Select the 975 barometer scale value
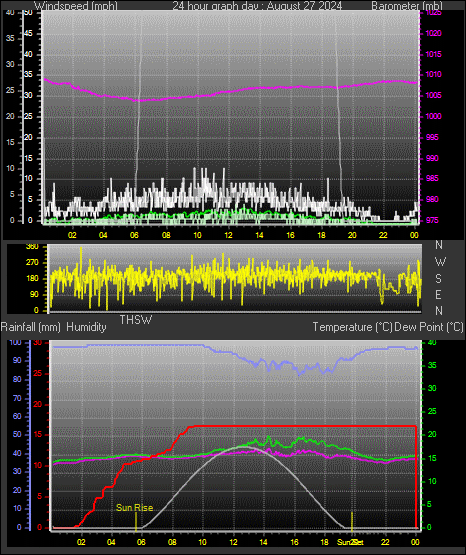Screen dimensions: 466x555 [x=432, y=220]
